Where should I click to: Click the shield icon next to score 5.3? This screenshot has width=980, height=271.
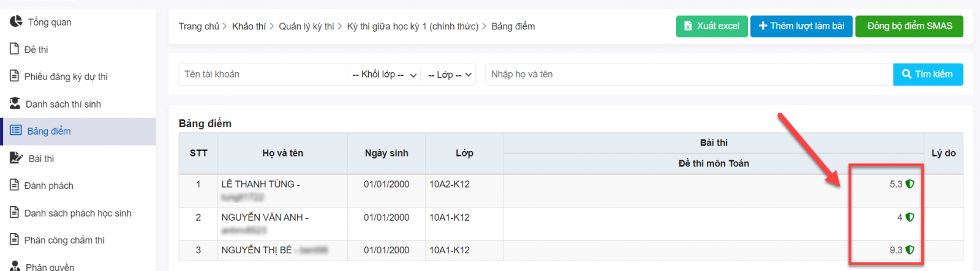[910, 184]
